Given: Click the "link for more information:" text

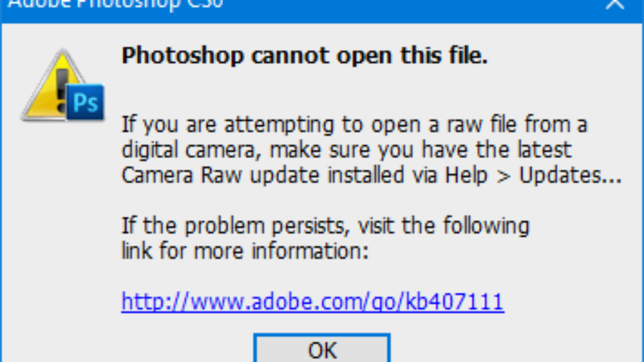Looking at the screenshot, I should [245, 250].
